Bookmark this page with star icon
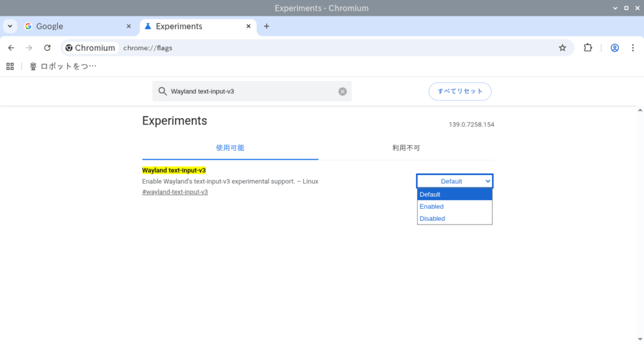This screenshot has width=644, height=344. pyautogui.click(x=562, y=48)
